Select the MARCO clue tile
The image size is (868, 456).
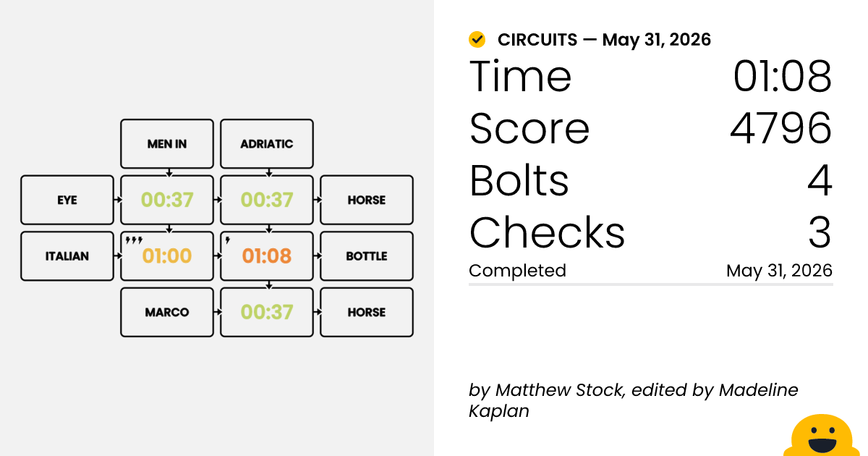167,313
